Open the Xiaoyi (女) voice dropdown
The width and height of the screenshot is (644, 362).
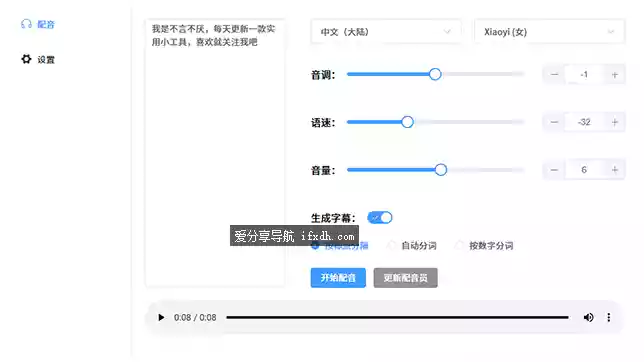[550, 32]
